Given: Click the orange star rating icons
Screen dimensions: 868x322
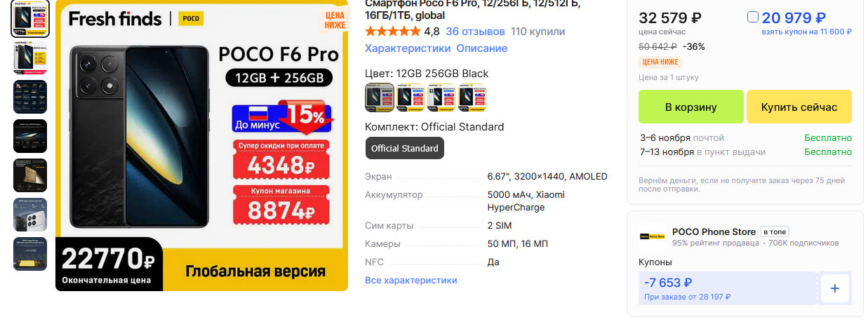Looking at the screenshot, I should [x=393, y=32].
